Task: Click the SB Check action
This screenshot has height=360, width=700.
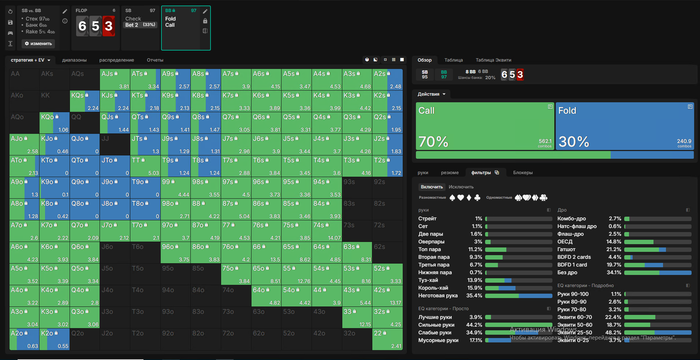Action: point(133,19)
